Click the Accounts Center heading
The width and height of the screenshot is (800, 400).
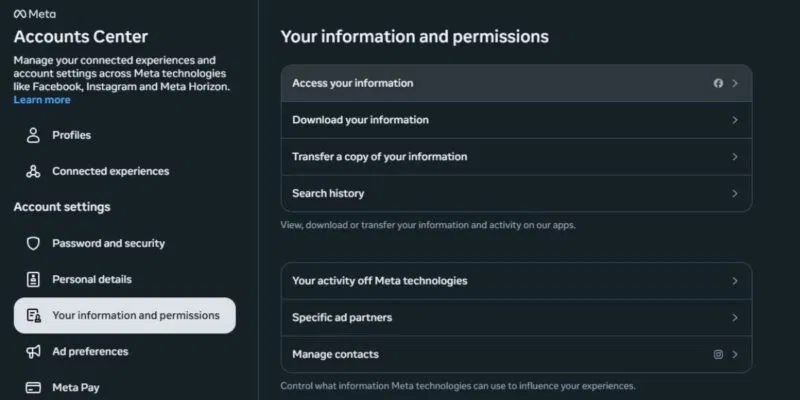click(81, 37)
